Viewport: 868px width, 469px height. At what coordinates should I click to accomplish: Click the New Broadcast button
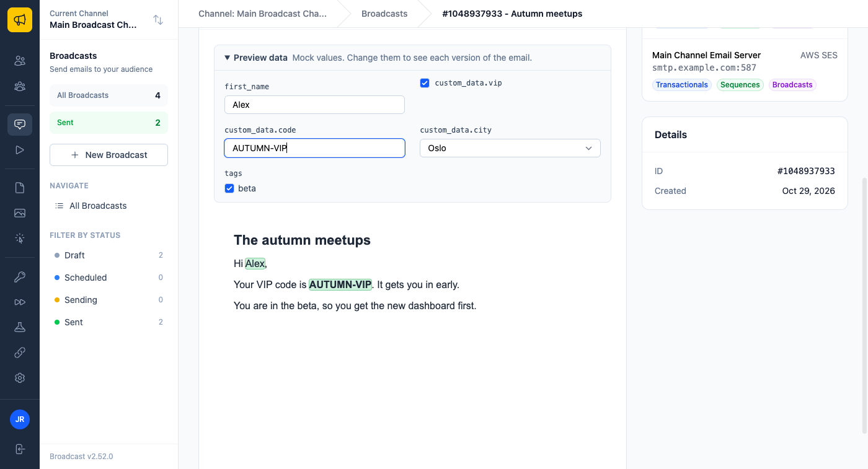pyautogui.click(x=108, y=155)
